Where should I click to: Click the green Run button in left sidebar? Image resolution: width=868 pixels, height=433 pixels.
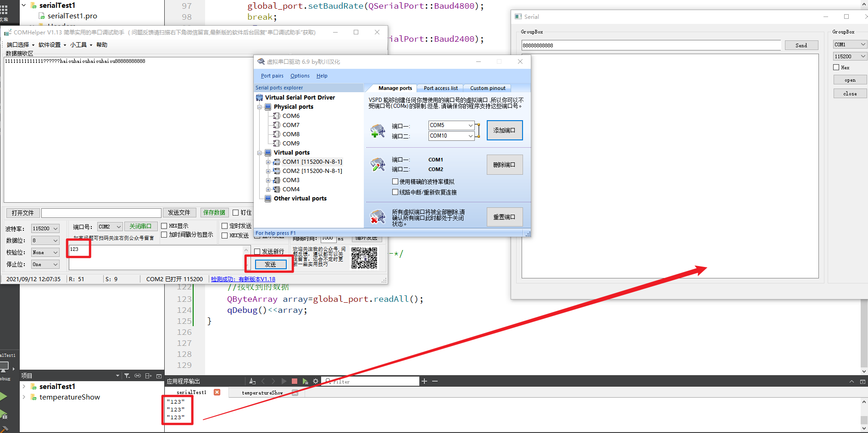[4, 396]
